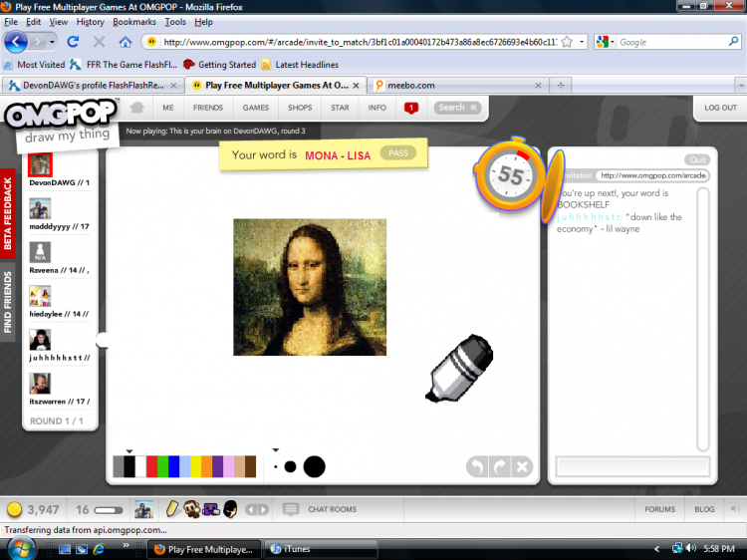Viewport: 747px width, 560px height.
Task: Open the OMGPOP home icon
Action: [x=137, y=108]
